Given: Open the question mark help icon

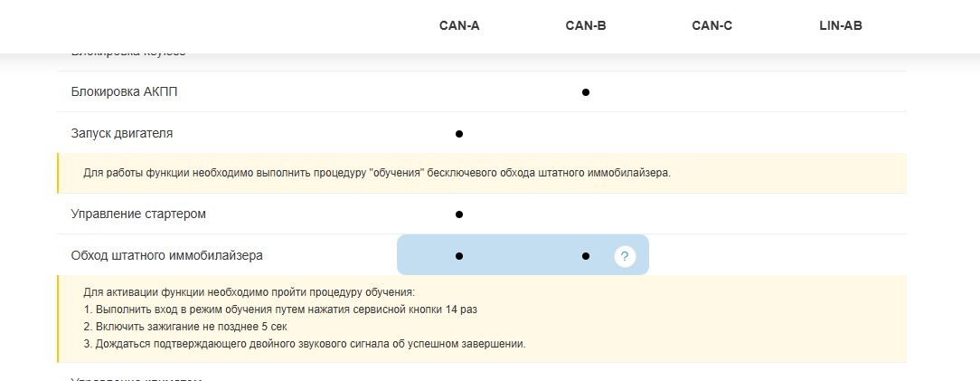Looking at the screenshot, I should tap(625, 256).
